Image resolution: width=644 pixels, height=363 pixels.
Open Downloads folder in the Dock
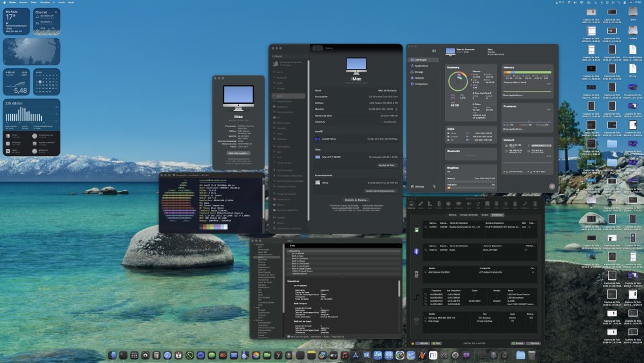coord(521,355)
